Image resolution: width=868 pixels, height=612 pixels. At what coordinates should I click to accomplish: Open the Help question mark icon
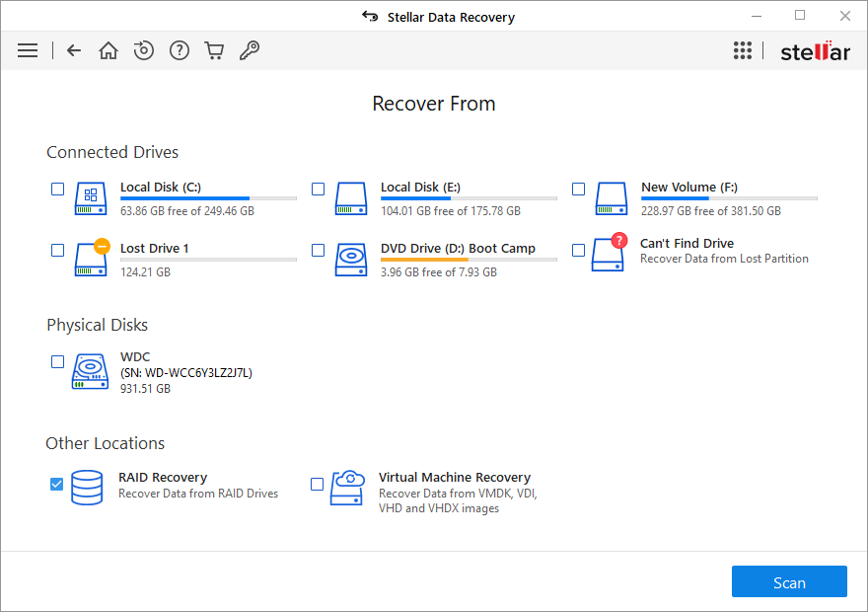point(180,50)
